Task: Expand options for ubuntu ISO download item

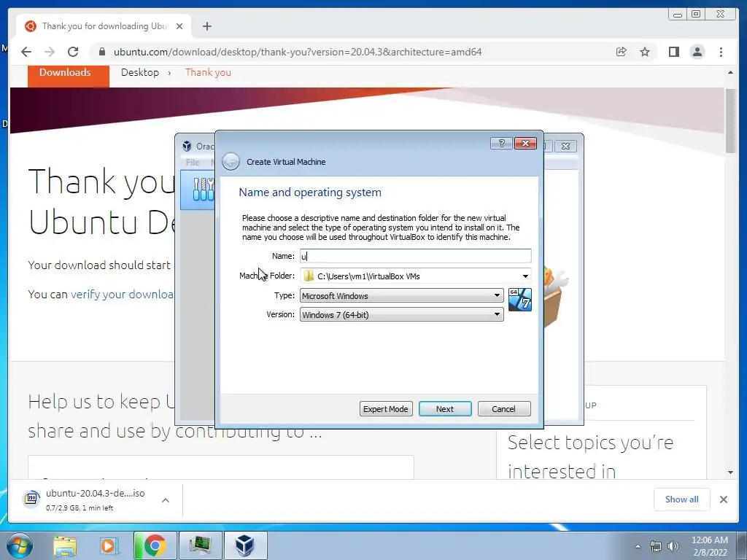Action: (x=166, y=500)
